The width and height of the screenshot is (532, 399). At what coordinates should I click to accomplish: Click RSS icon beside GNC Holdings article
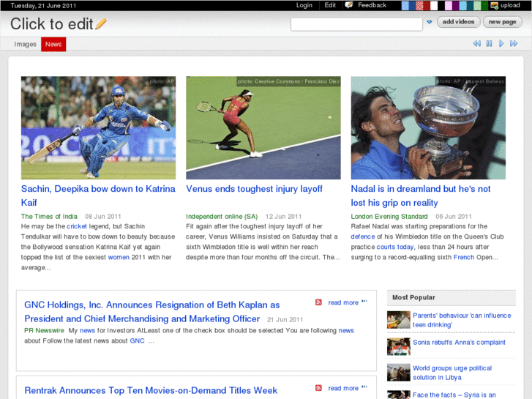(318, 302)
